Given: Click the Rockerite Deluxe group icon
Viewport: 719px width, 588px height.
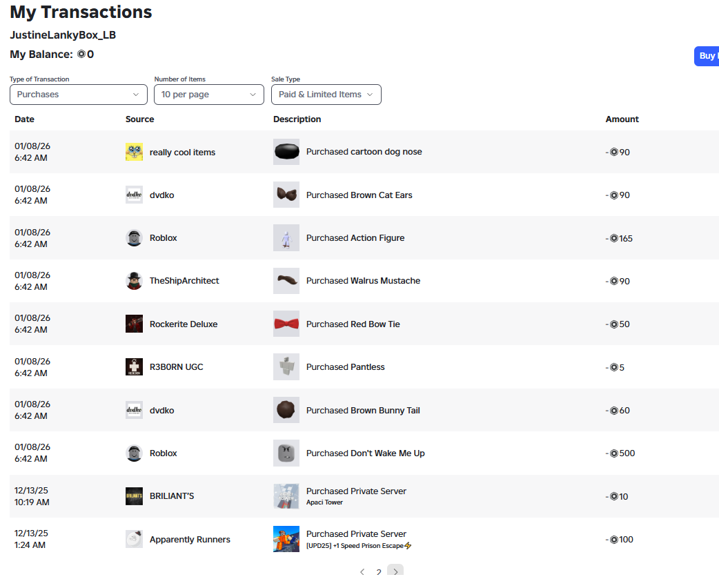Looking at the screenshot, I should pos(134,324).
